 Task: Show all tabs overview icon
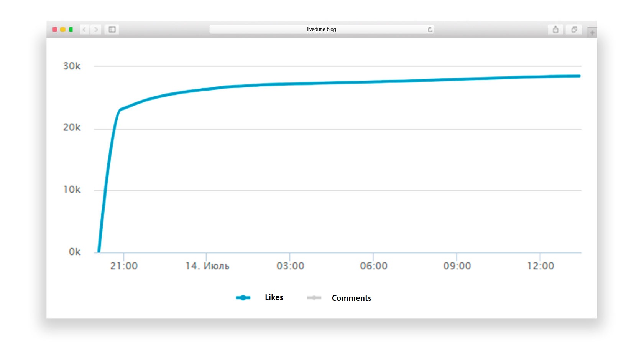574,30
